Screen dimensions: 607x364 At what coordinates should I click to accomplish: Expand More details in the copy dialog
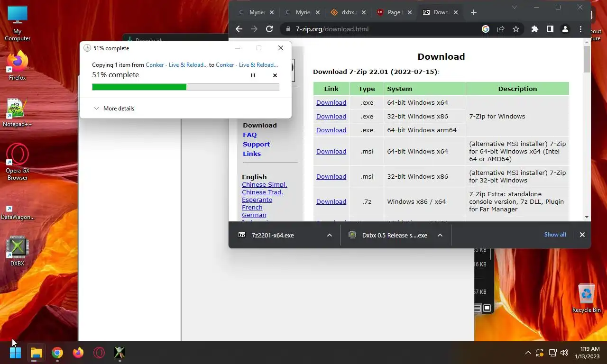click(x=114, y=109)
